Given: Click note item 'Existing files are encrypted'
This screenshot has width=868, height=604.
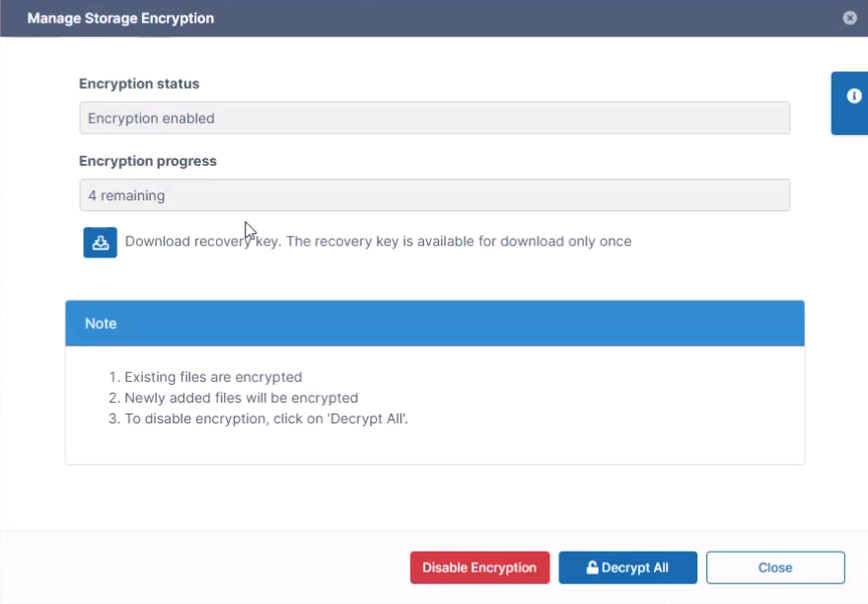Looking at the screenshot, I should [212, 377].
